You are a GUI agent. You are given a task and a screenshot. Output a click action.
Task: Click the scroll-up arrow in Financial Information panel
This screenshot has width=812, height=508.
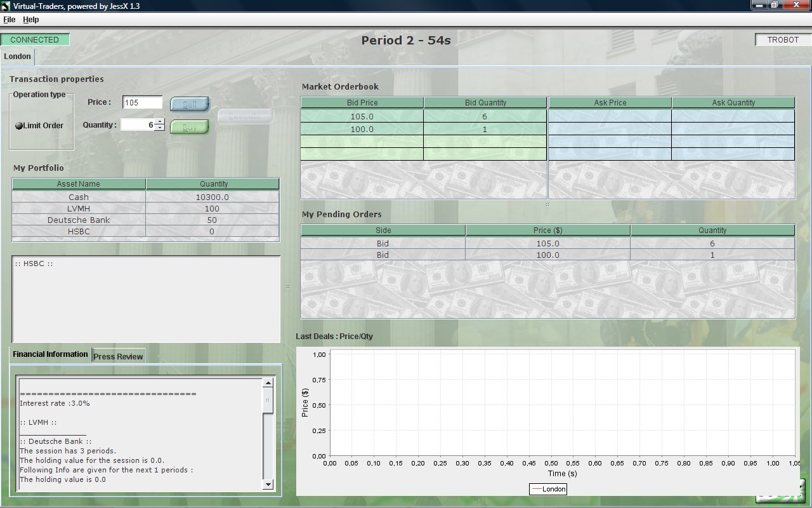click(x=268, y=383)
